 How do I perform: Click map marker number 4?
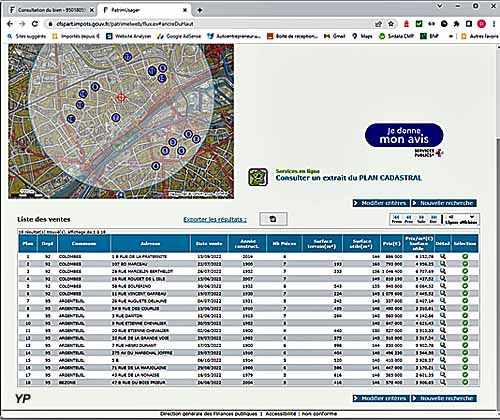click(155, 166)
